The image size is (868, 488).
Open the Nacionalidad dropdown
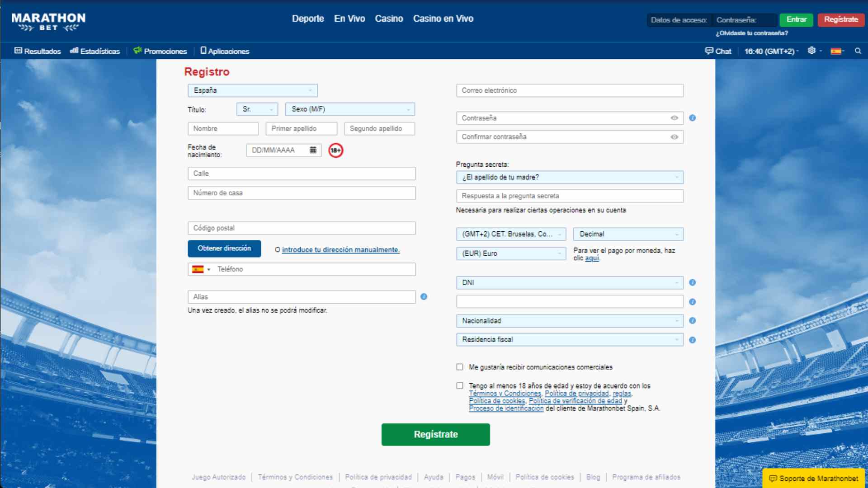coord(570,321)
